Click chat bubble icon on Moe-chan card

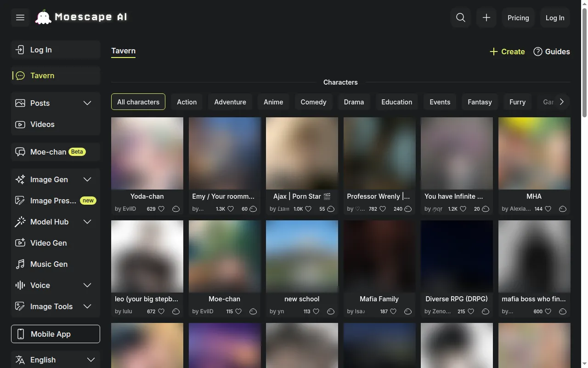coord(253,311)
